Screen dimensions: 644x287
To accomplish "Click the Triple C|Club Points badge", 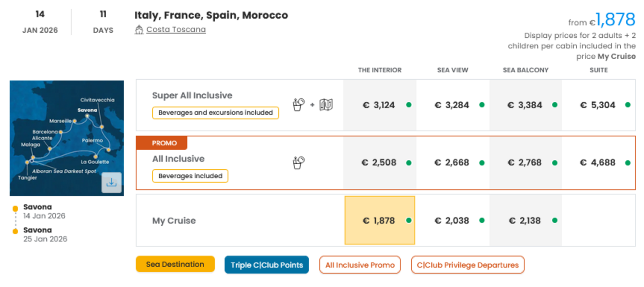I will pos(267,265).
